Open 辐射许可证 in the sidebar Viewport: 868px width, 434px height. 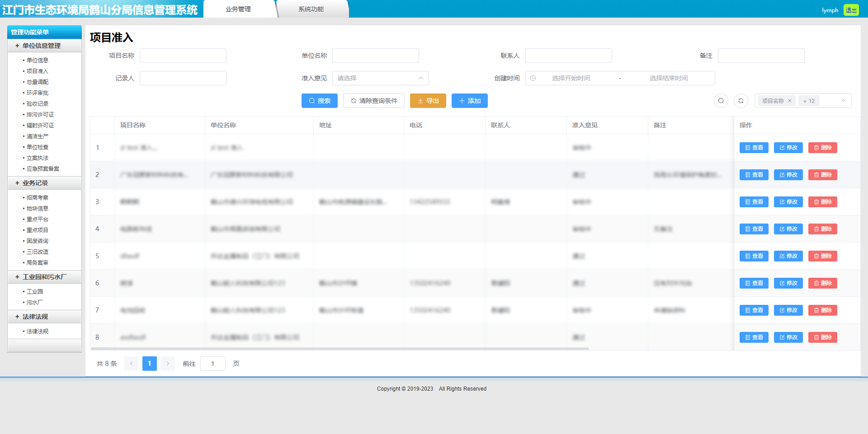(x=40, y=125)
